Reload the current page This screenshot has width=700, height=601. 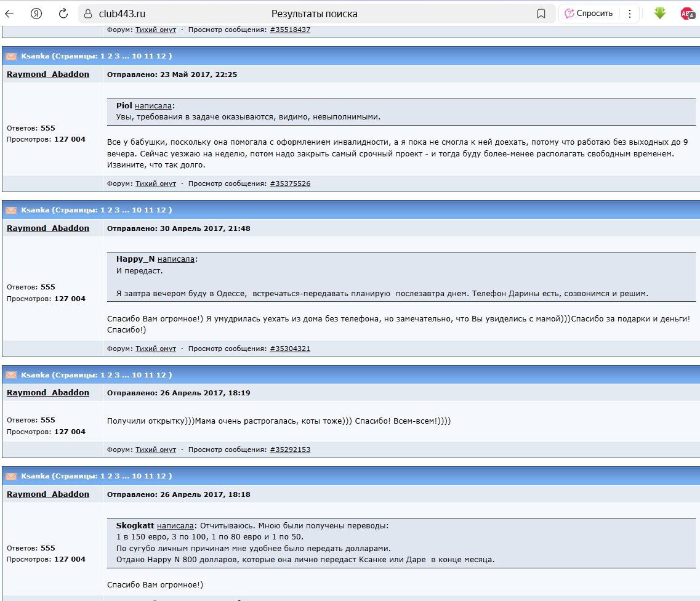click(x=63, y=14)
